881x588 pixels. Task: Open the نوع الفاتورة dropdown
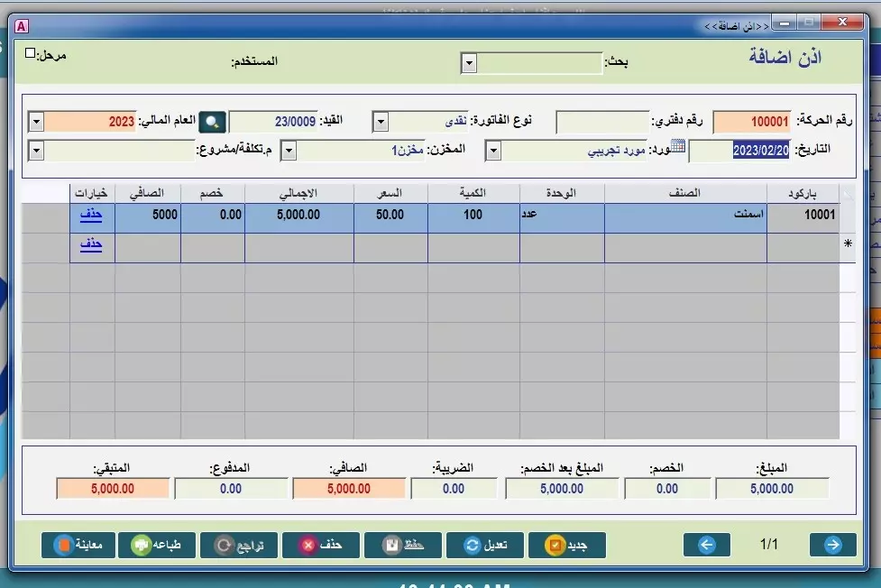click(381, 120)
